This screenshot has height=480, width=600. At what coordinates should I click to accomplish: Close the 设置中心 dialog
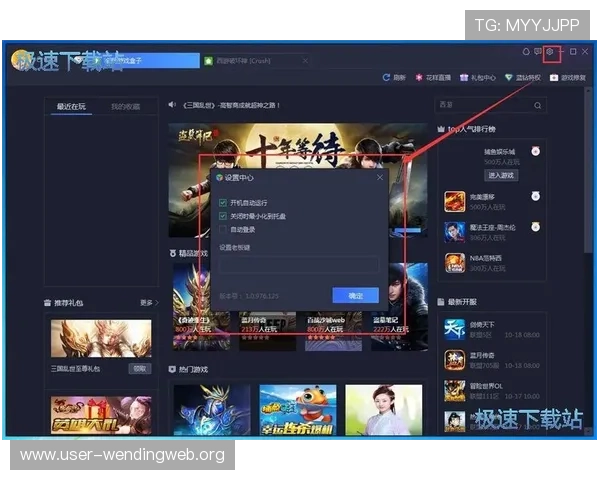coord(380,177)
